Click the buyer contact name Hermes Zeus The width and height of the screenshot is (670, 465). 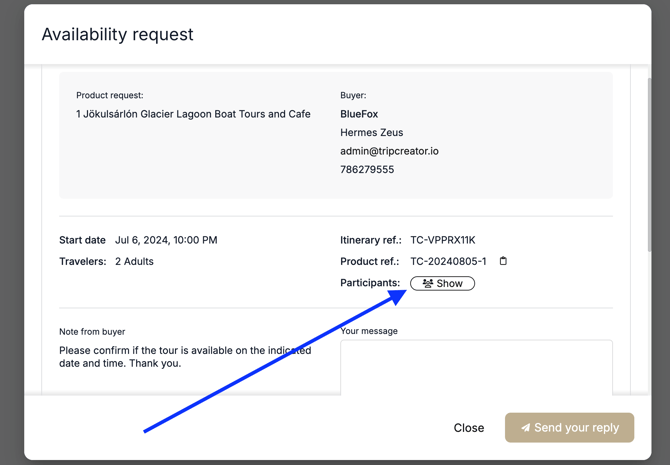(x=372, y=133)
